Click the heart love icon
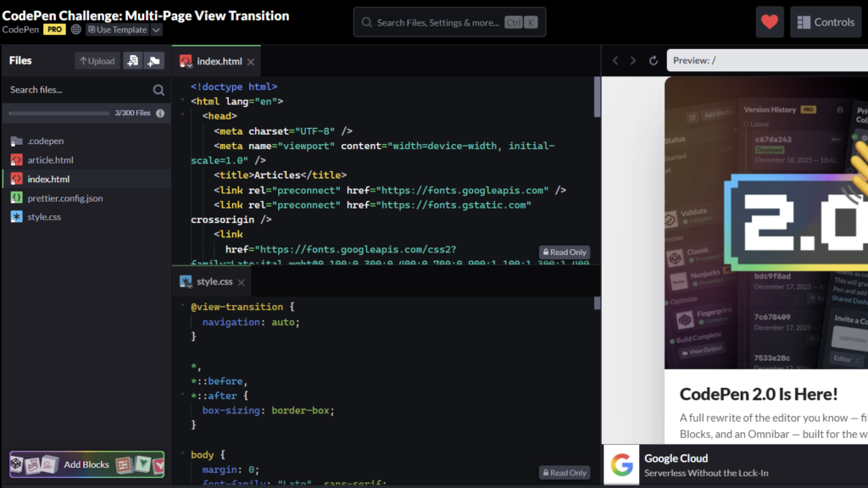This screenshot has width=868, height=488. 770,22
